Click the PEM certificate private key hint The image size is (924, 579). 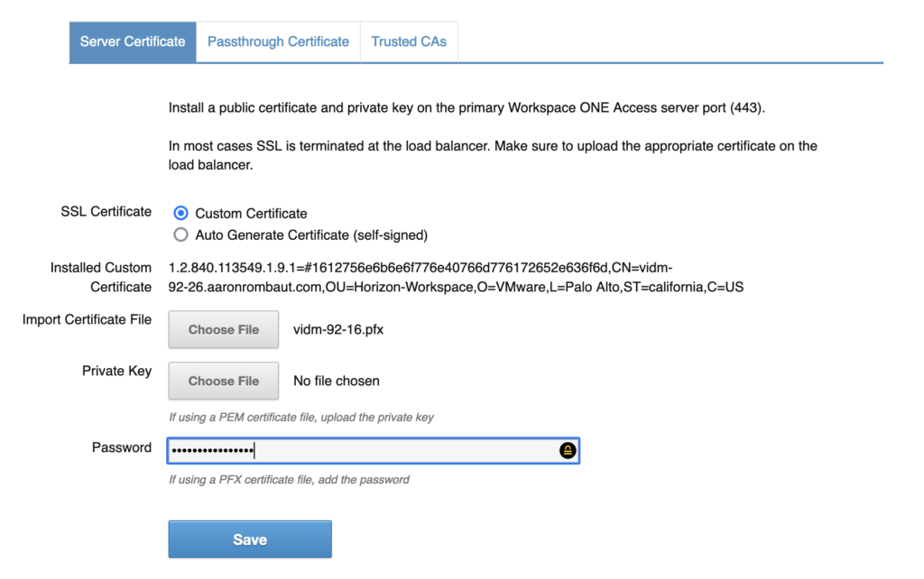click(301, 418)
